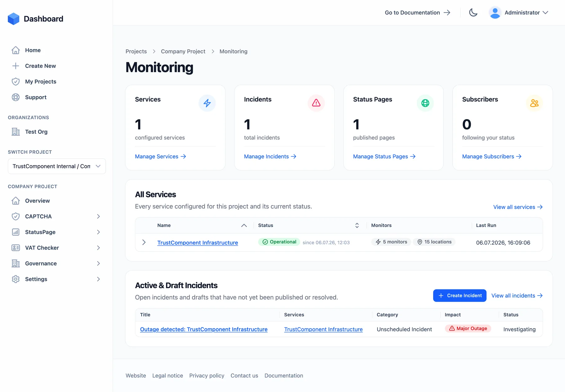Expand the CAPTCHA submenu chevron

click(98, 216)
